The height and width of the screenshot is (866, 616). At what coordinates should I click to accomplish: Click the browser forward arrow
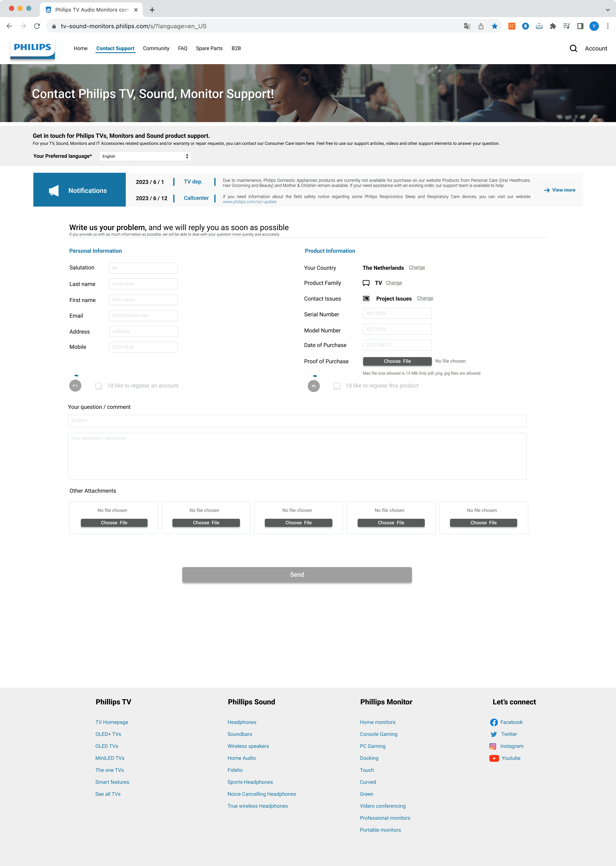coord(23,26)
